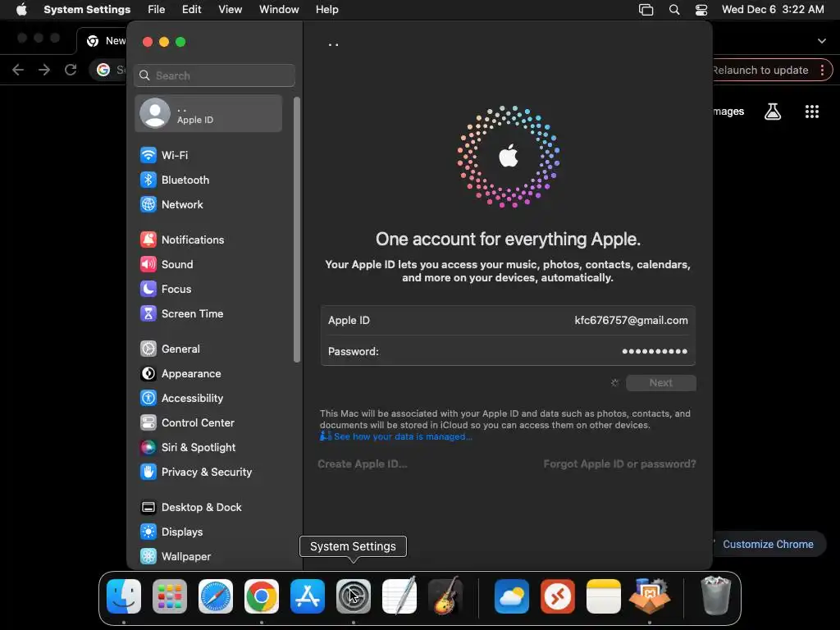840x630 pixels.
Task: Open the Help menu
Action: click(326, 10)
